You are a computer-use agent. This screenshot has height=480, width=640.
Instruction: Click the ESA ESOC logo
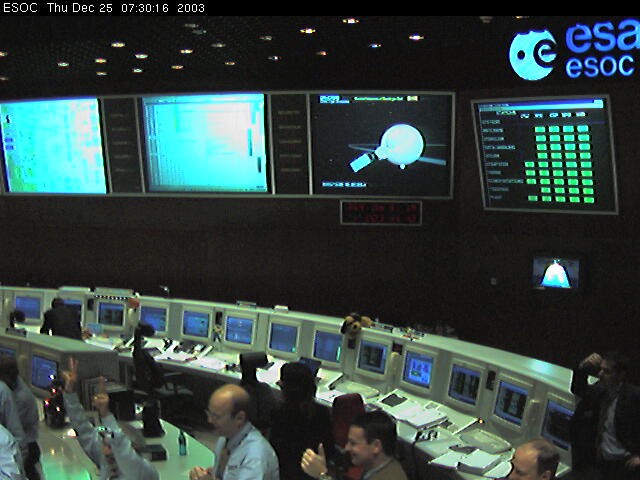click(x=571, y=50)
